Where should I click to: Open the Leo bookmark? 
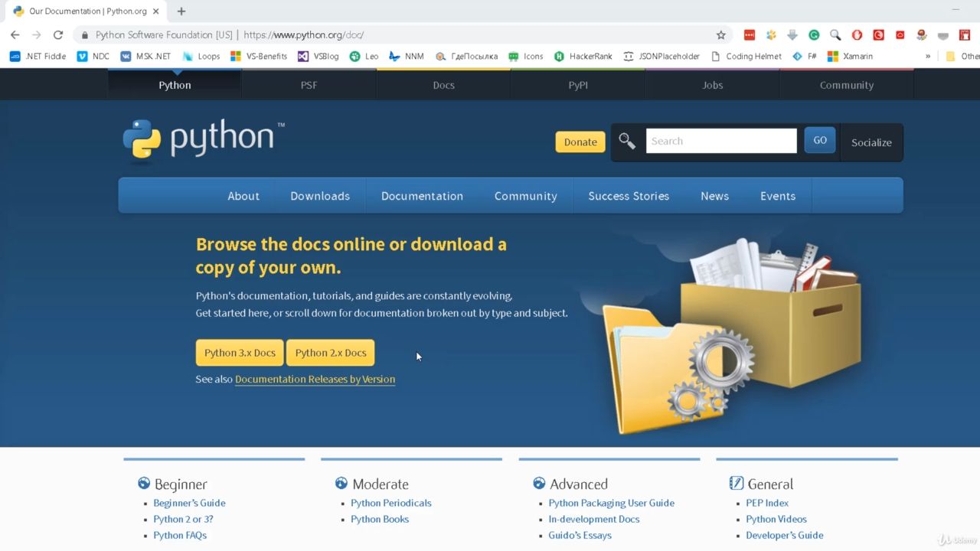coord(364,56)
